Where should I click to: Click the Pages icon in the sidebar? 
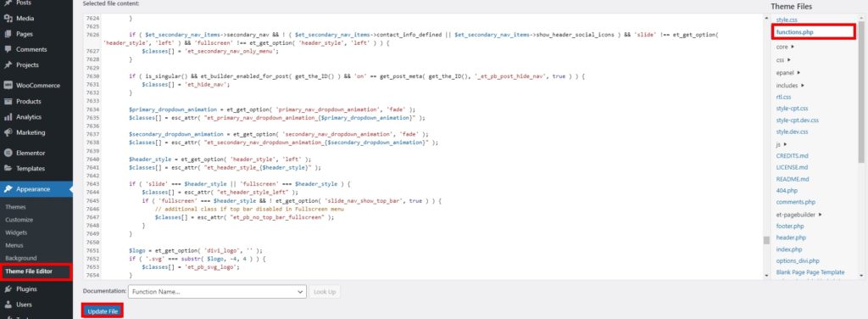click(8, 34)
